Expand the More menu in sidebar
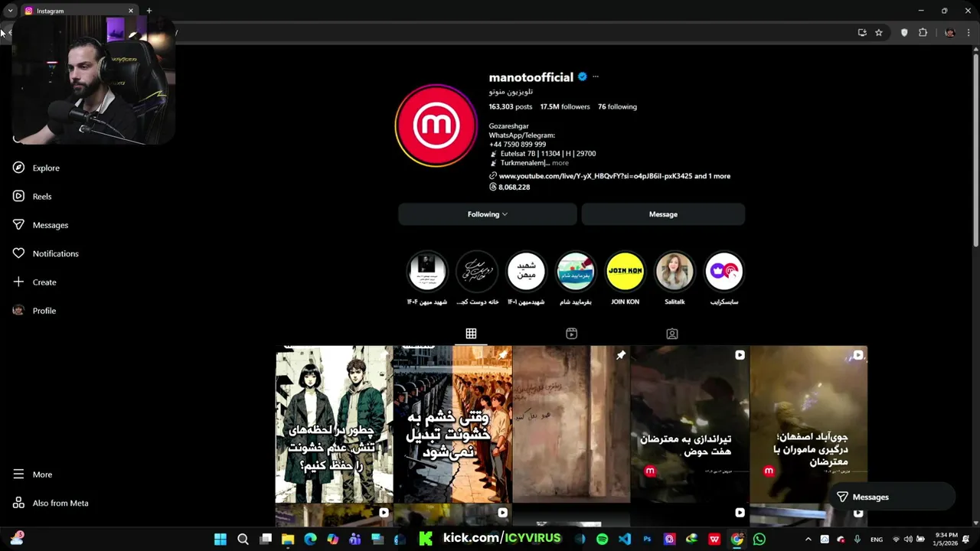Image resolution: width=980 pixels, height=551 pixels. (33, 474)
